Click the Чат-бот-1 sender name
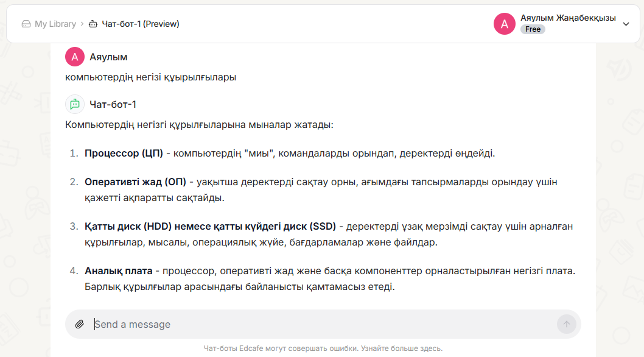The image size is (644, 357). click(x=113, y=104)
